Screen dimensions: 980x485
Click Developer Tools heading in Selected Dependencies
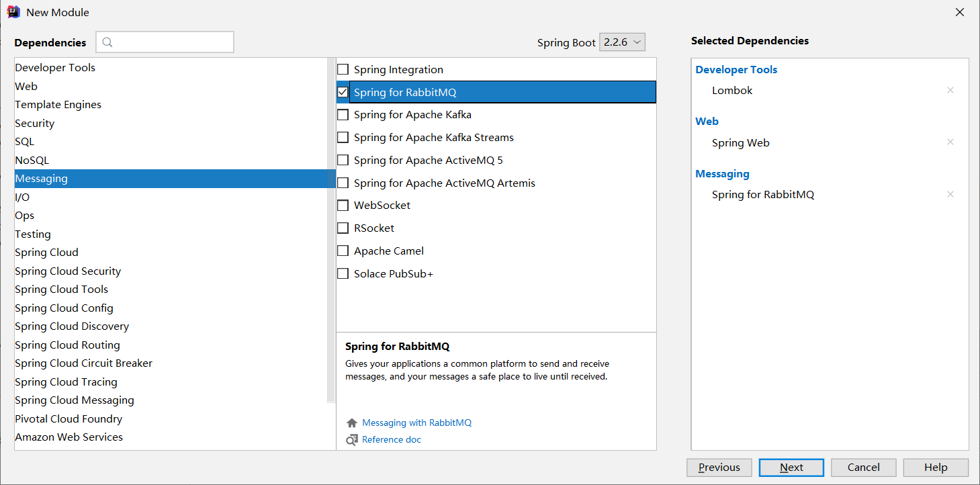[x=736, y=70]
